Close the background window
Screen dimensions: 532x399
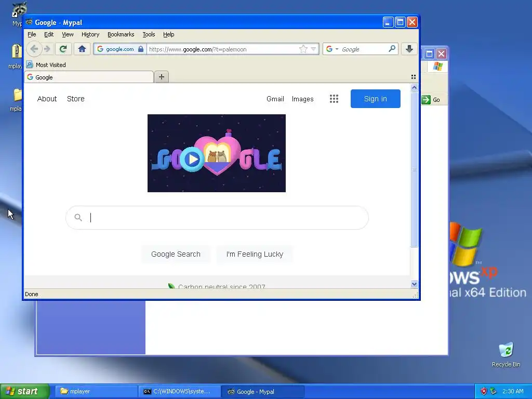(441, 54)
